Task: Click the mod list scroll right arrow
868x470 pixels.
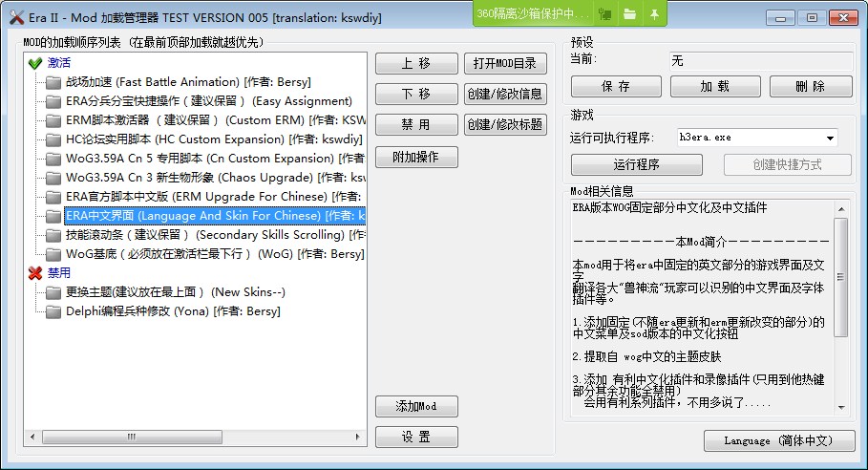Action: [x=357, y=437]
